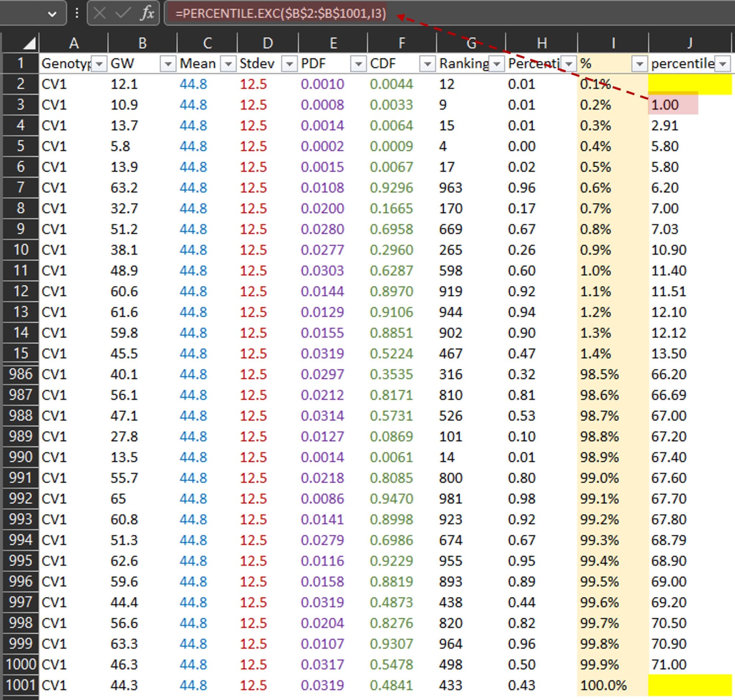Cancel formula entry with X icon
This screenshot has height=700, width=735.
[x=99, y=13]
